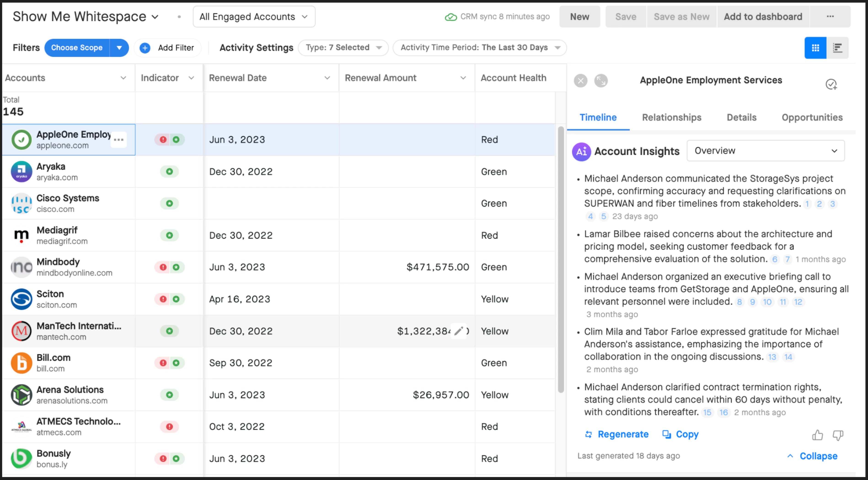Close the AppleOne Employment Services panel
Screen dimensions: 868x480
580,81
